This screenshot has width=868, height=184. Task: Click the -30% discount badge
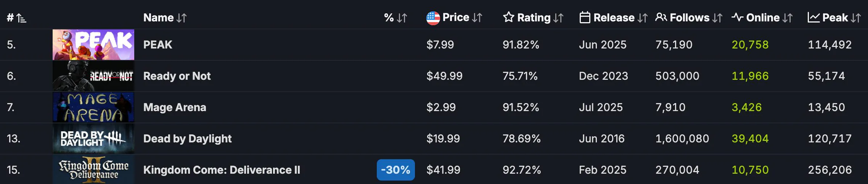tap(395, 170)
